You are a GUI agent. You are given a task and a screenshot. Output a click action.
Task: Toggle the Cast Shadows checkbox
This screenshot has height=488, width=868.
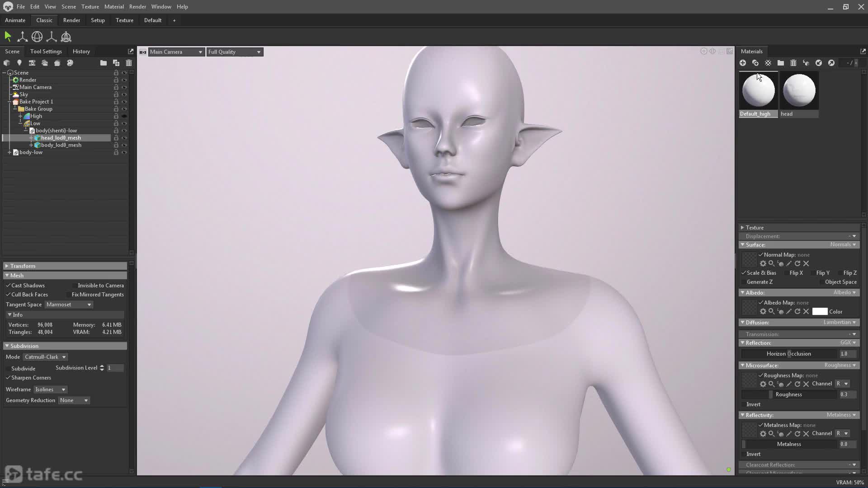click(8, 286)
